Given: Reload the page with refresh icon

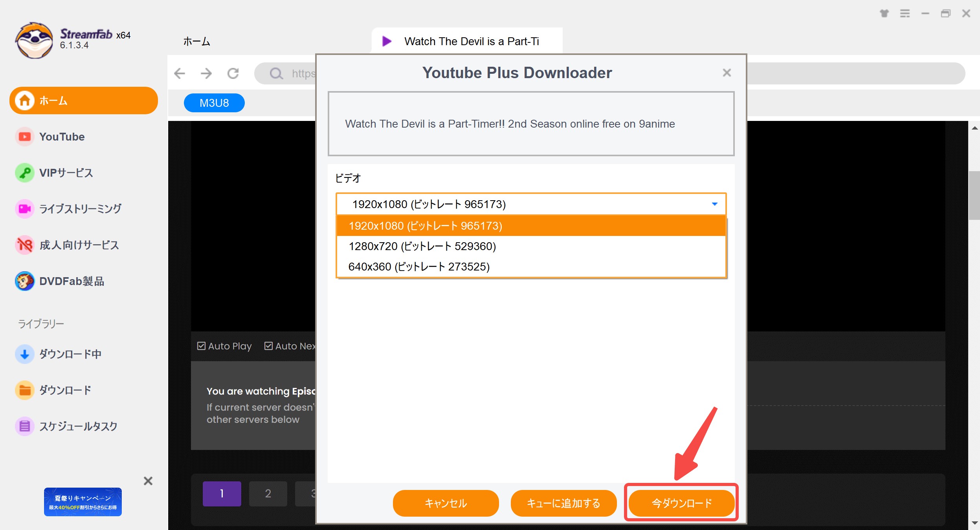Looking at the screenshot, I should [x=233, y=73].
